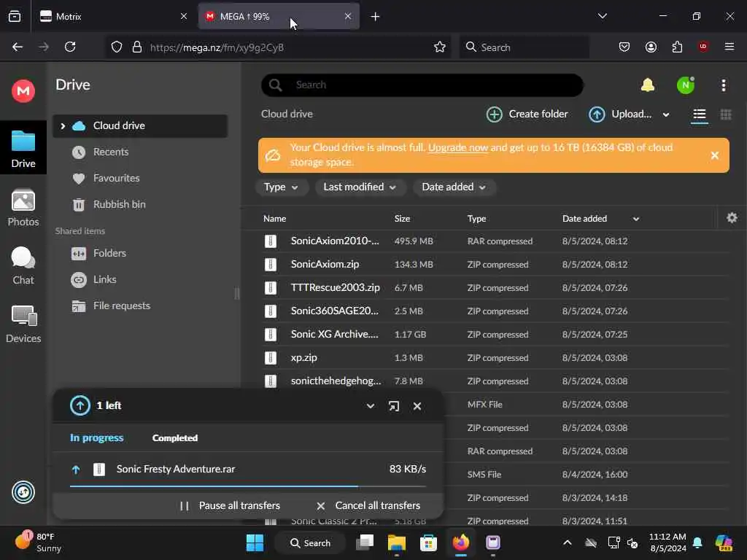Open a new browser tab
This screenshot has height=560, width=747.
click(x=375, y=17)
